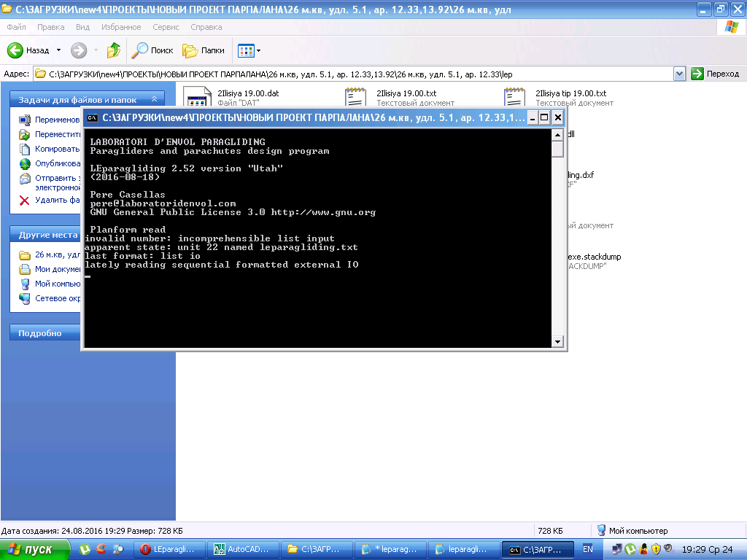
Task: Click the Back (Назад) arrow icon
Action: [16, 50]
